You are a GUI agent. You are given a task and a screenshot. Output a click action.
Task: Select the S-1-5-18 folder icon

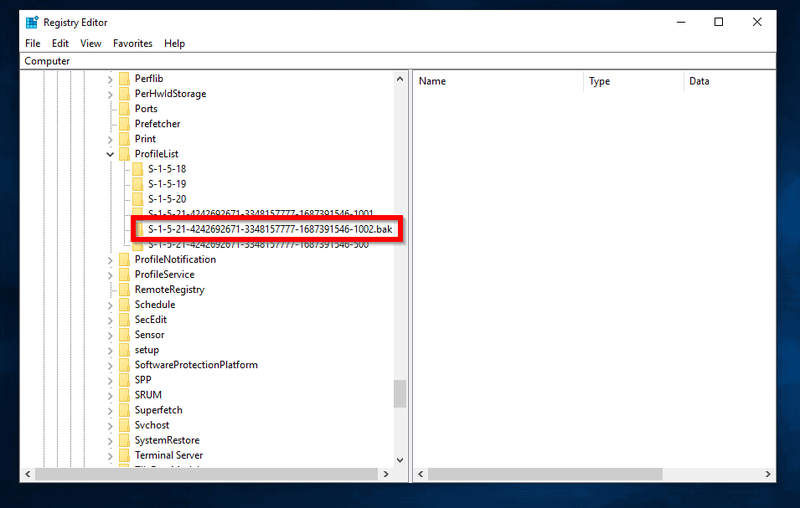(x=137, y=169)
